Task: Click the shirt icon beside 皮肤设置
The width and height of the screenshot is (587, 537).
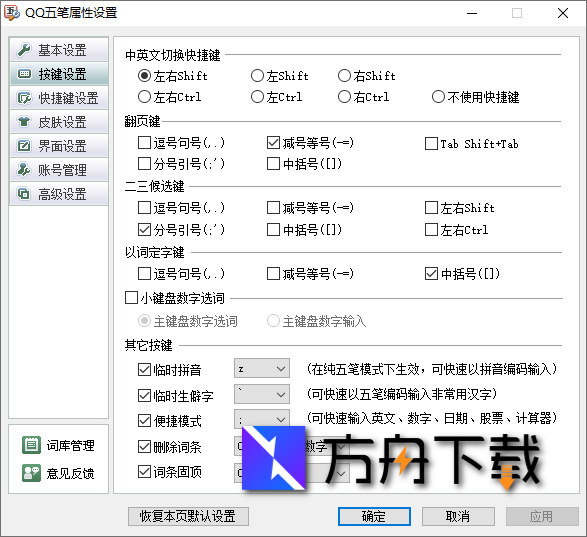Action: point(24,122)
